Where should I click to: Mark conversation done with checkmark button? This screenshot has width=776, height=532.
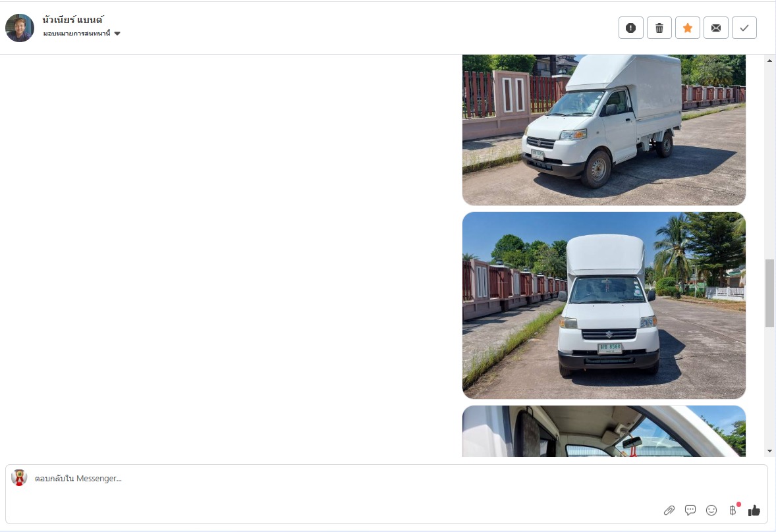point(744,28)
